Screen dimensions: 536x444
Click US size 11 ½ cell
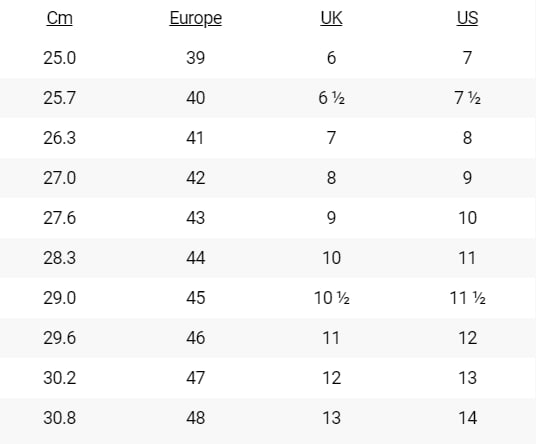point(467,298)
